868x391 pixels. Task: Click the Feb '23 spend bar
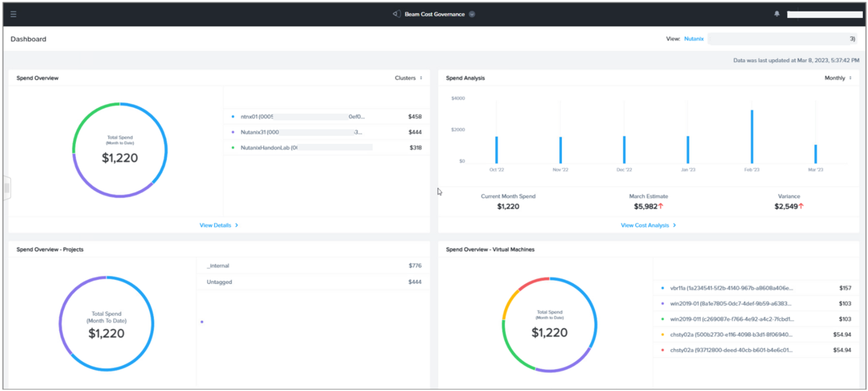coord(752,137)
